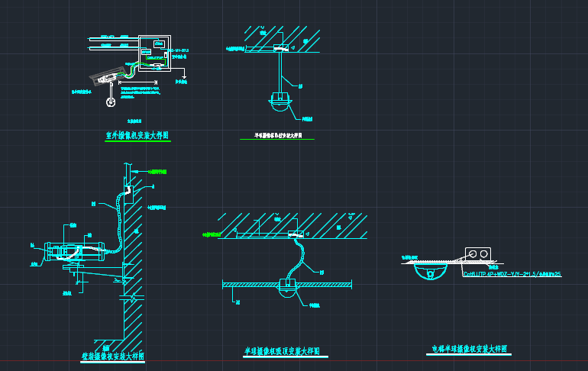Click the pendant-mounted dome camera at top
Image resolution: width=588 pixels, height=371 pixels.
281,103
